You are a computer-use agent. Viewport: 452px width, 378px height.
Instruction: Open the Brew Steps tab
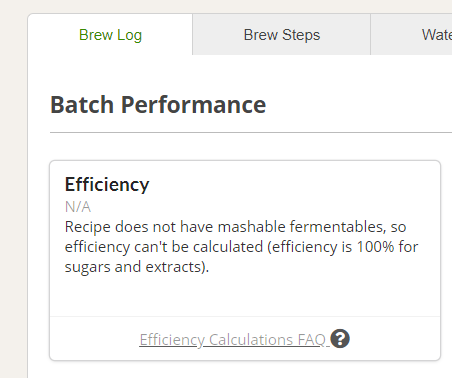282,35
